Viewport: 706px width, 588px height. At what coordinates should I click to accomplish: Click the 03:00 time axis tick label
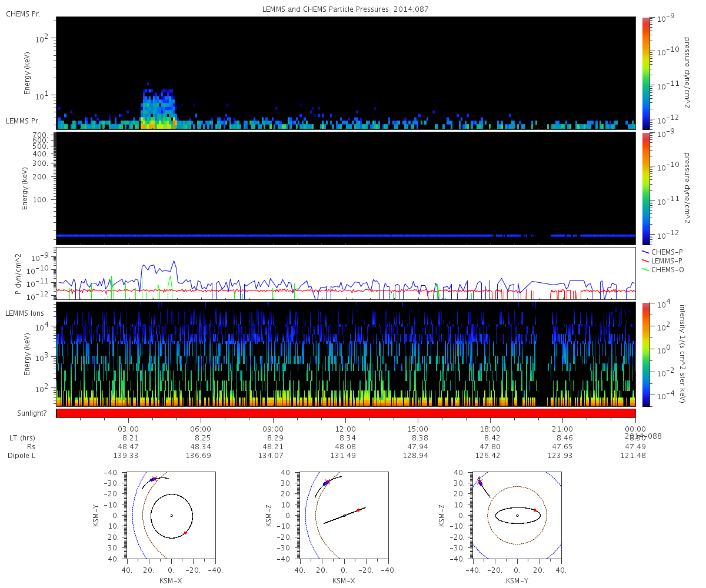point(128,429)
